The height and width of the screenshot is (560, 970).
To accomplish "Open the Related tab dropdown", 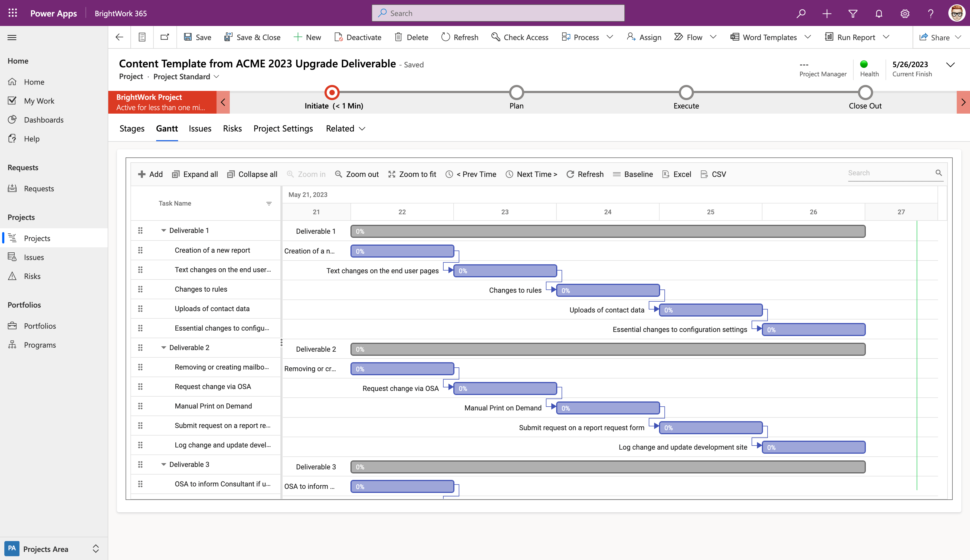I will click(x=346, y=129).
